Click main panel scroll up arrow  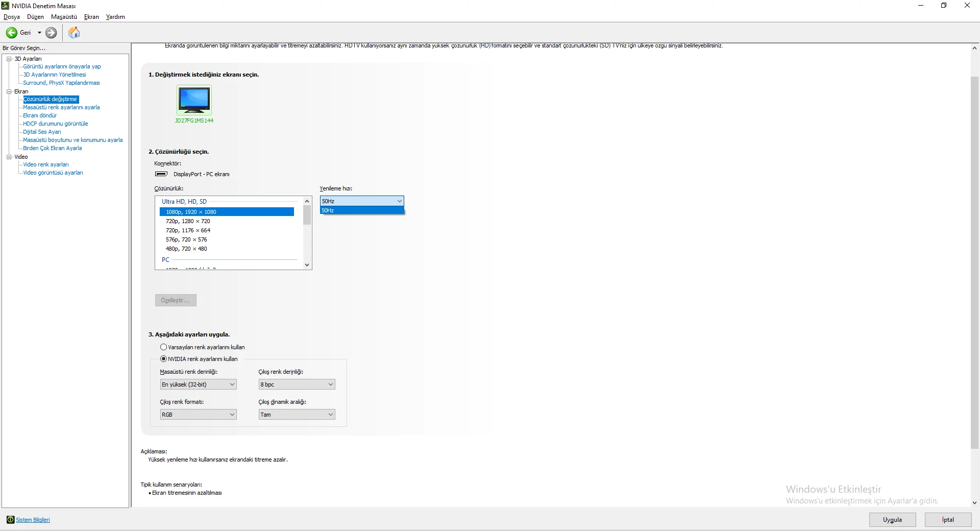974,48
